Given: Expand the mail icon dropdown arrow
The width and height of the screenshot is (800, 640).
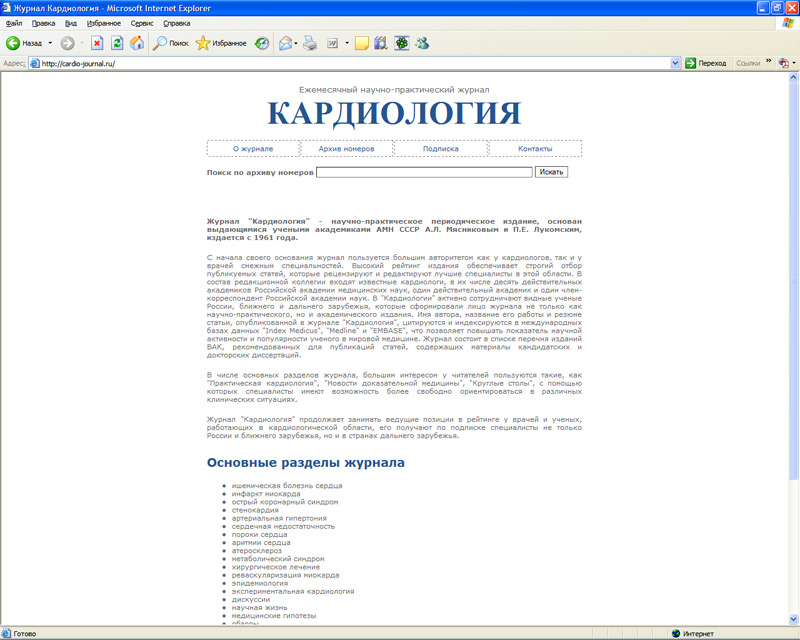Looking at the screenshot, I should pyautogui.click(x=294, y=42).
